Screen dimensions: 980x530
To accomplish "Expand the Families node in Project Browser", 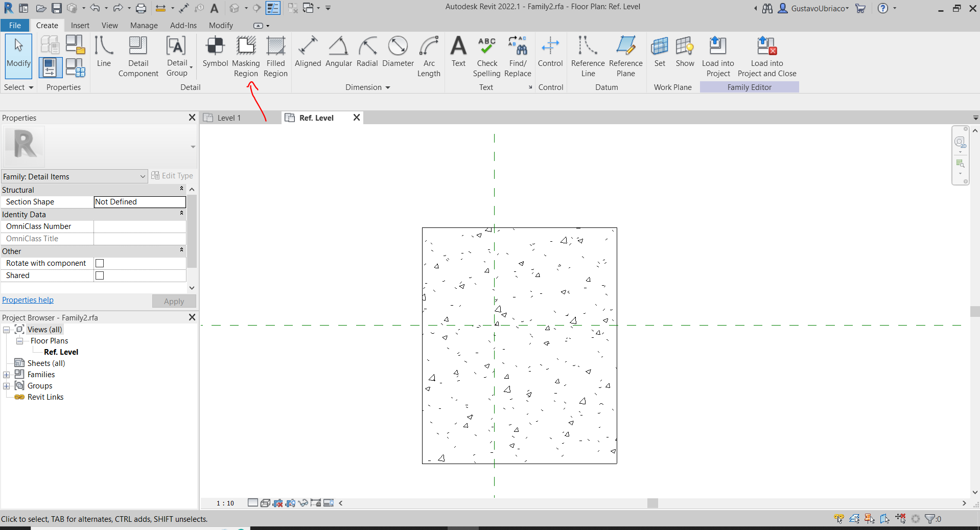I will coord(7,374).
